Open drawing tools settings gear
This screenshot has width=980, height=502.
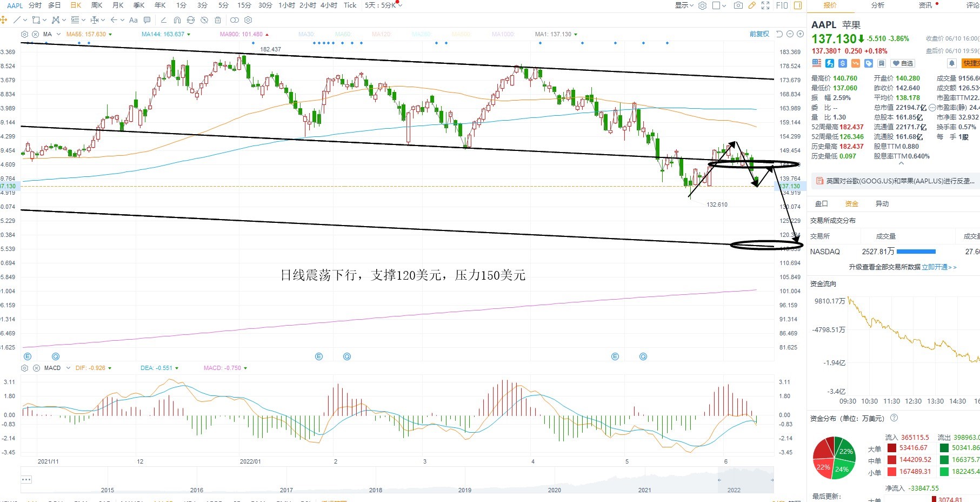(x=248, y=20)
